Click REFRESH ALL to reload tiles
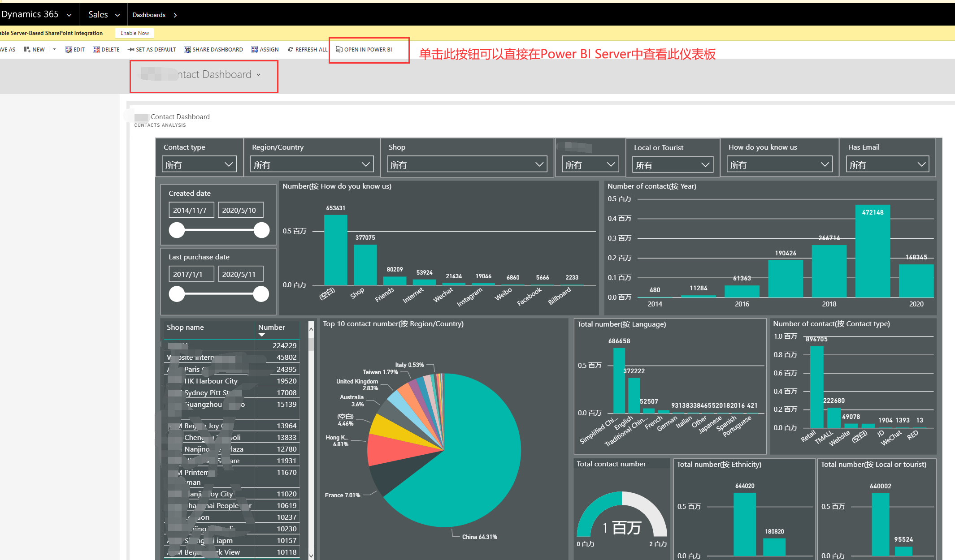The image size is (955, 560). pyautogui.click(x=308, y=49)
